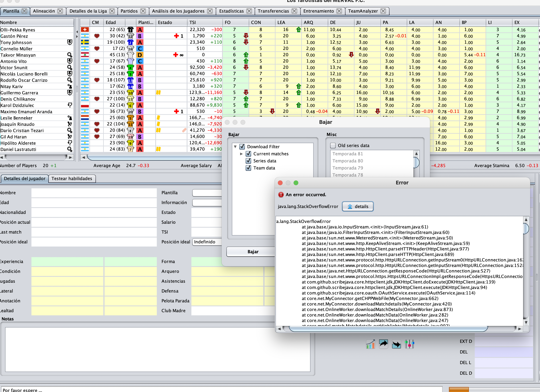Click the red error icon in the Error dialog
The image size is (540, 392).
281,195
